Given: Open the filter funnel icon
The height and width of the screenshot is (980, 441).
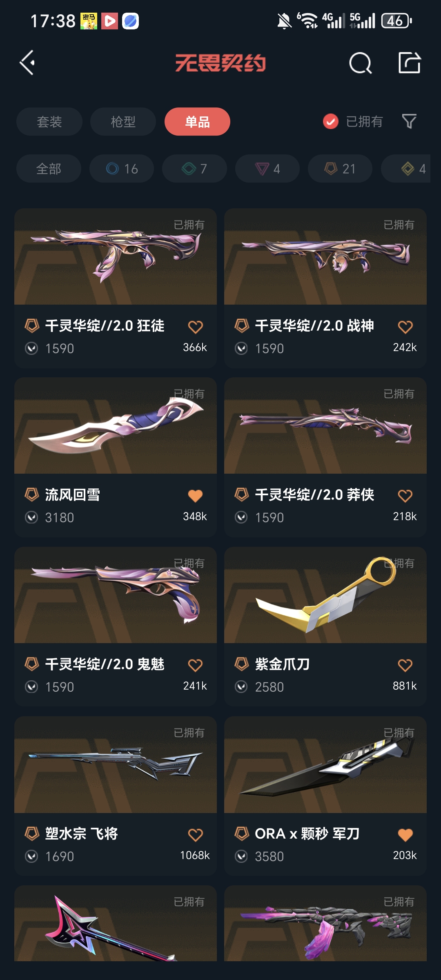Looking at the screenshot, I should pyautogui.click(x=409, y=121).
